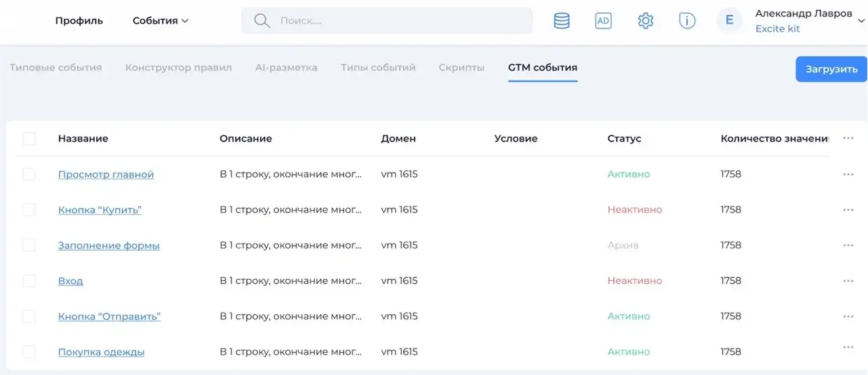Open row menu for Вход
The width and height of the screenshot is (868, 375).
[x=848, y=280]
